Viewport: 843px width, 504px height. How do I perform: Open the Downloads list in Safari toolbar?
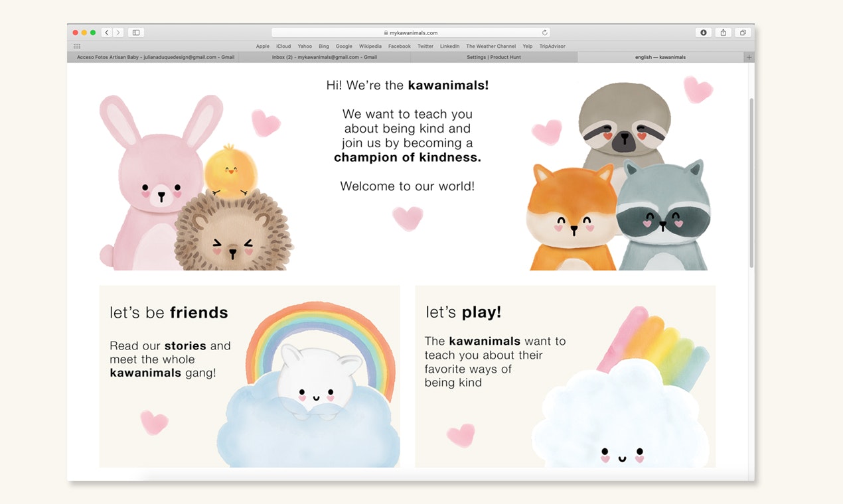[703, 32]
